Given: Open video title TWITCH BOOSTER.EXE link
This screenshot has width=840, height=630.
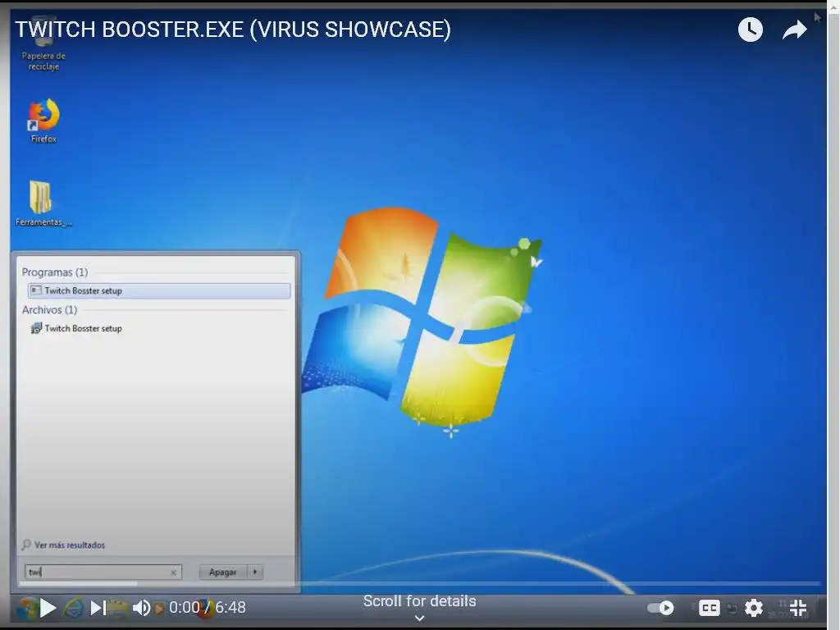Looking at the screenshot, I should click(x=233, y=30).
